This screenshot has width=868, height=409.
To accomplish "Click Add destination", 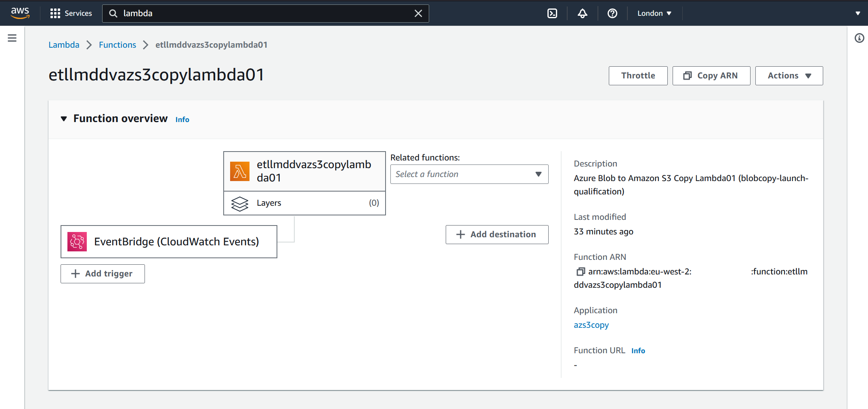I will point(497,234).
